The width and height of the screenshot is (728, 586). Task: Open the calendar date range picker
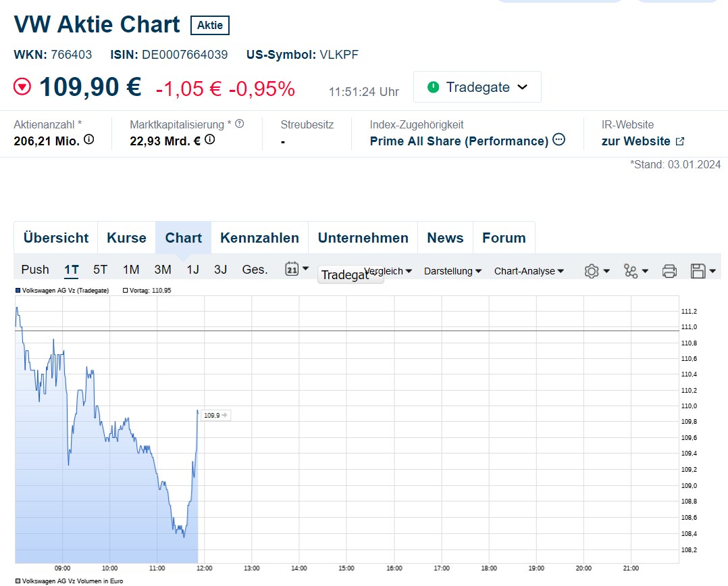point(296,269)
